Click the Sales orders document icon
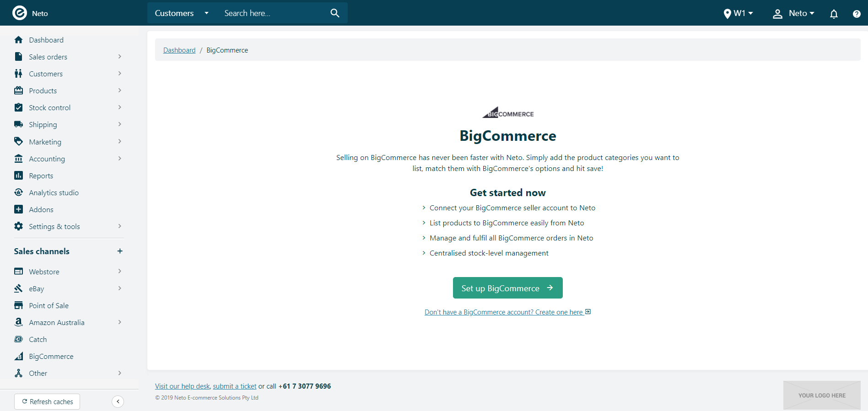The height and width of the screenshot is (411, 868). point(18,57)
